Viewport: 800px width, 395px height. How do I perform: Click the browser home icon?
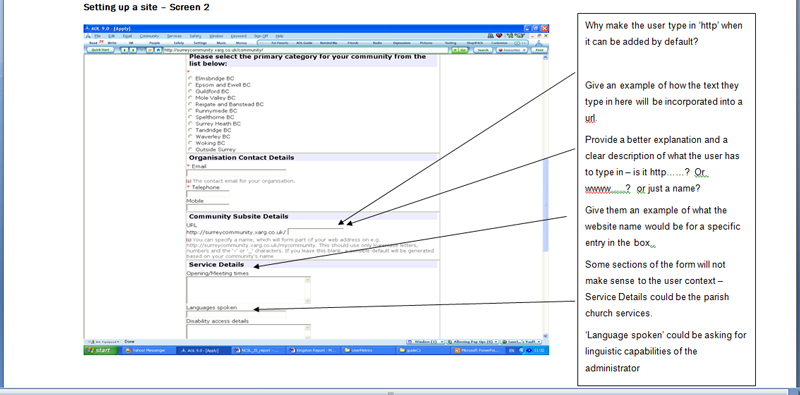(x=158, y=50)
